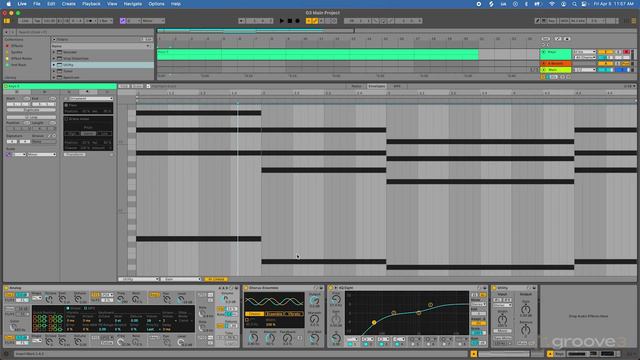Screen dimensions: 640x360
Task: Start playback with the Play button
Action: 282,21
